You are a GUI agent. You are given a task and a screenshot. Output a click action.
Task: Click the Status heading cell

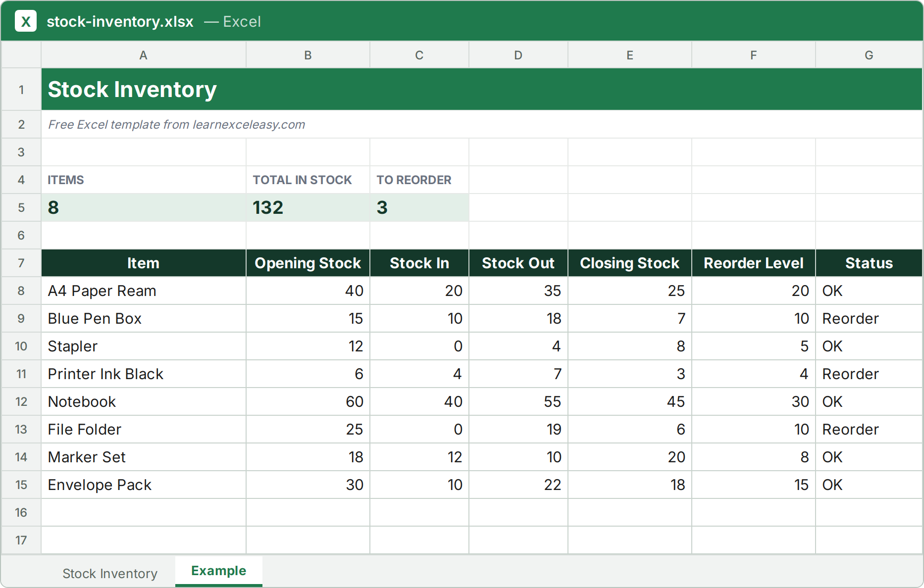pyautogui.click(x=869, y=263)
